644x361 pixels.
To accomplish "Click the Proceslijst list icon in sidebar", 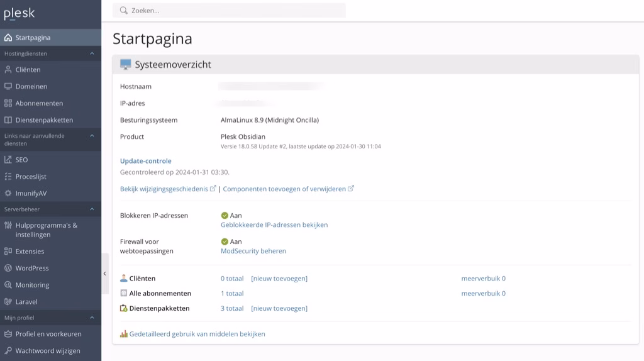I will point(8,177).
